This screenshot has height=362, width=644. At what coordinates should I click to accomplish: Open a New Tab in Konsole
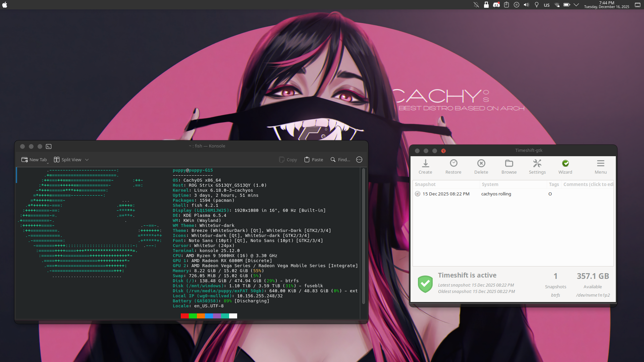click(x=34, y=160)
